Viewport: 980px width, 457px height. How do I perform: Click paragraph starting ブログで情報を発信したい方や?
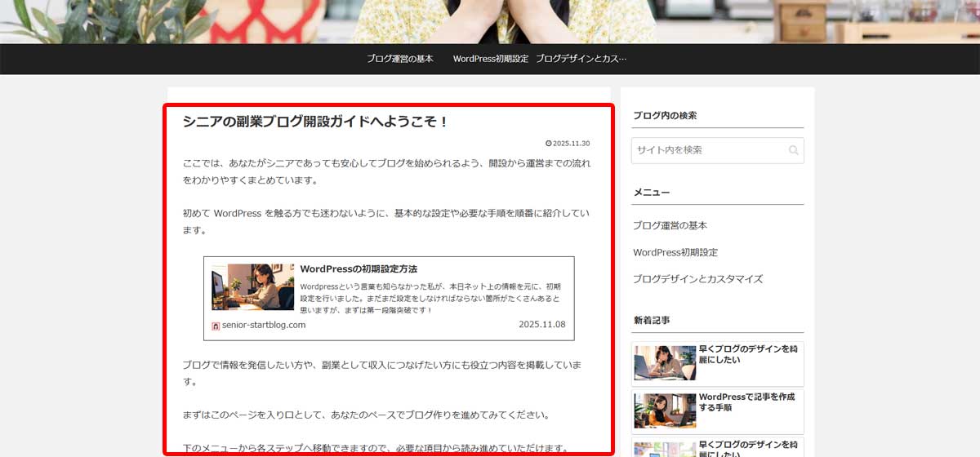coord(382,373)
